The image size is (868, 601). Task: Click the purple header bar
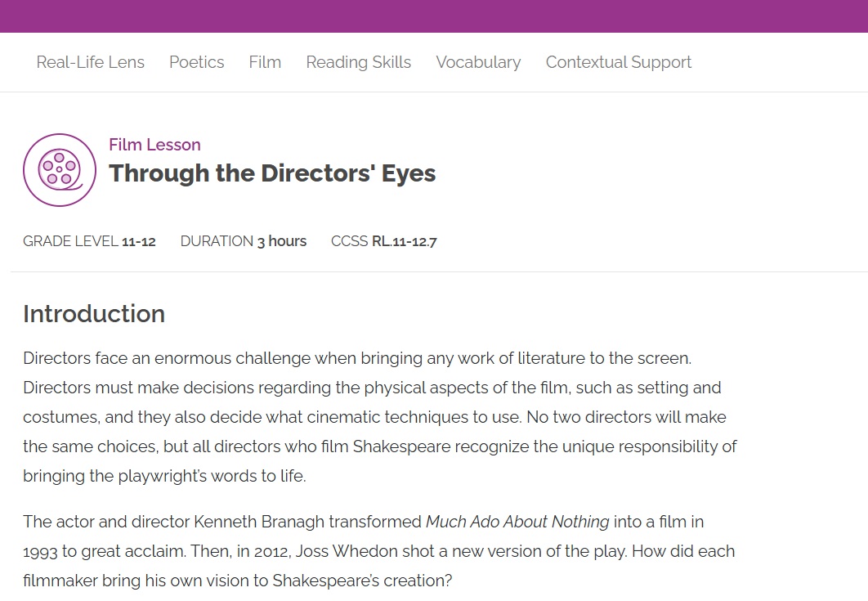click(434, 16)
